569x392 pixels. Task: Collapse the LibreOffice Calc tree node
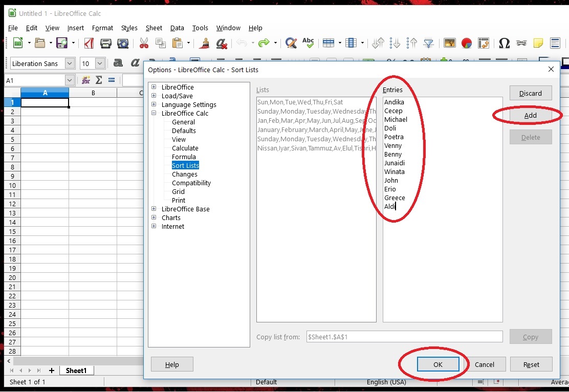(154, 113)
